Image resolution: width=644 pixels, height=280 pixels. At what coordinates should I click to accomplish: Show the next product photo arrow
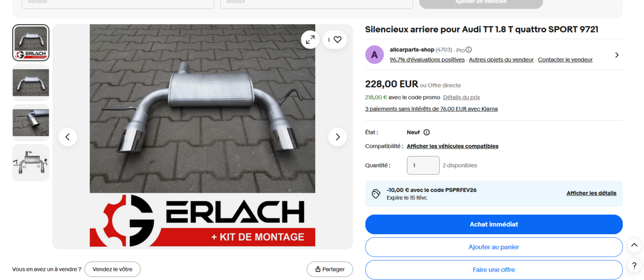(338, 137)
